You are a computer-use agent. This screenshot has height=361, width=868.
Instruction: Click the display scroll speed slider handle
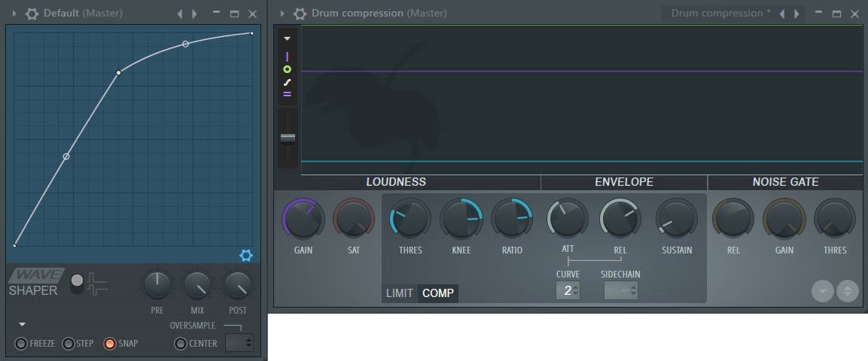[288, 138]
